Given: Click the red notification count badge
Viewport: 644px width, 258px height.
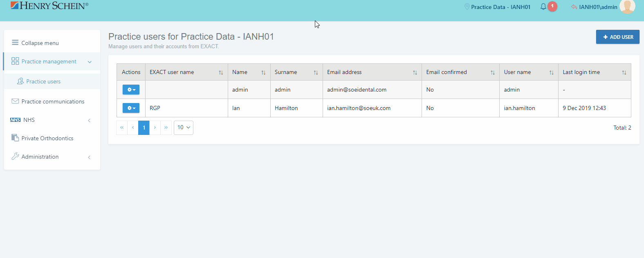Looking at the screenshot, I should tap(552, 6).
